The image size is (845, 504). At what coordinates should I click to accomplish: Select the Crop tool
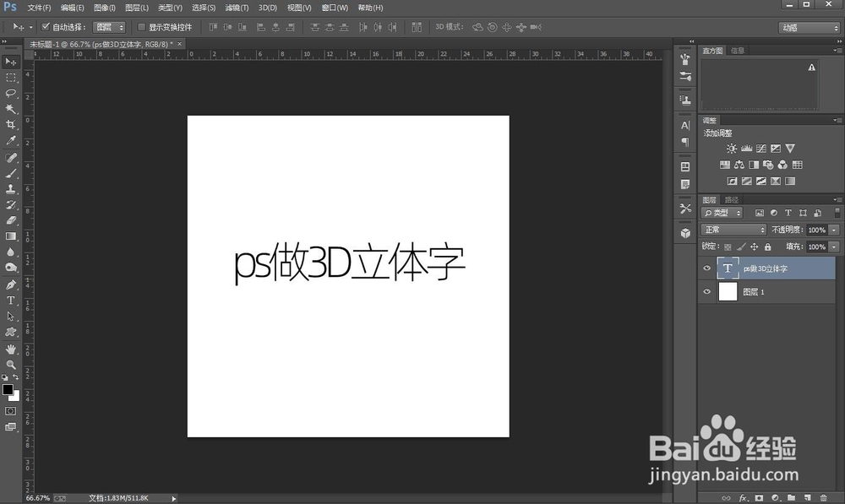pyautogui.click(x=10, y=124)
